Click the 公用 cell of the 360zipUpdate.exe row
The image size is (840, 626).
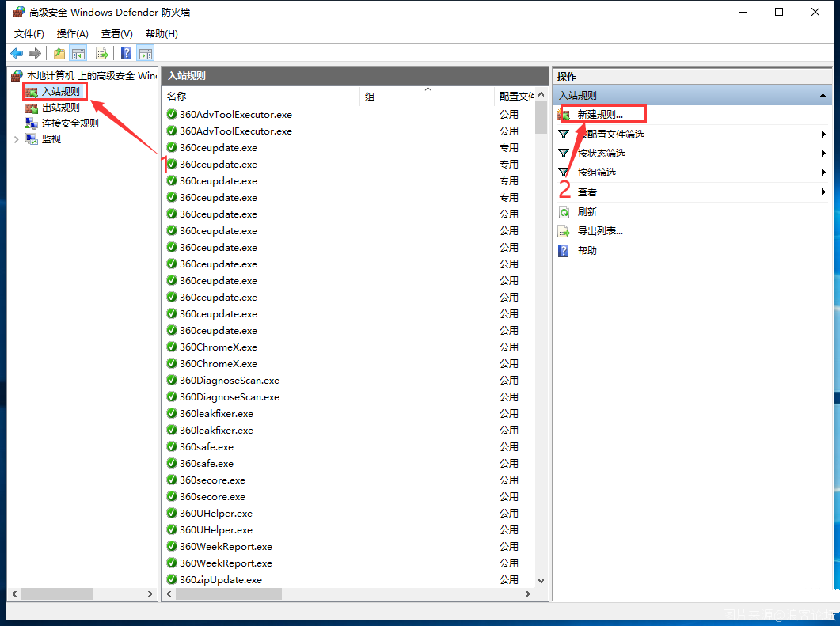[x=509, y=579]
